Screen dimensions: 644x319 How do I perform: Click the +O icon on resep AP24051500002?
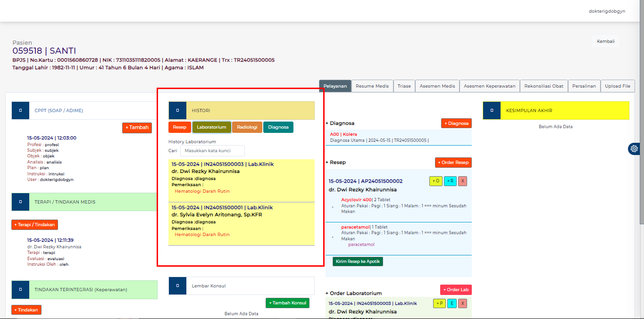click(x=435, y=181)
